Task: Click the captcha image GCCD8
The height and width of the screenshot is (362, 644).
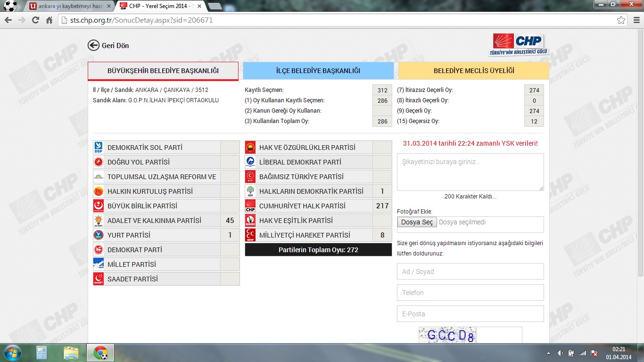Action: point(447,335)
